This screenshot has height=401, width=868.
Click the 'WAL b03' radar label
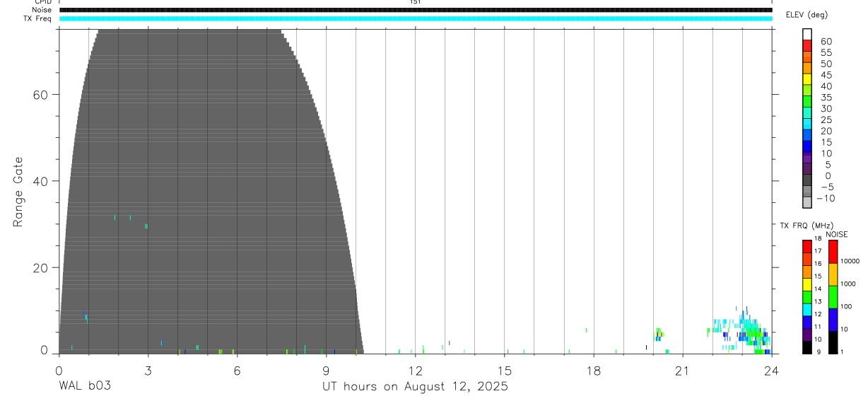(x=85, y=386)
